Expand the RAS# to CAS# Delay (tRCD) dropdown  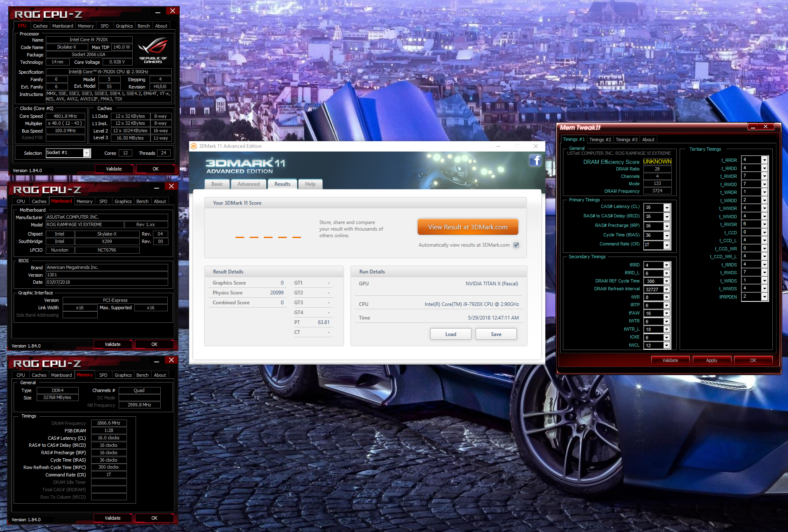[666, 217]
